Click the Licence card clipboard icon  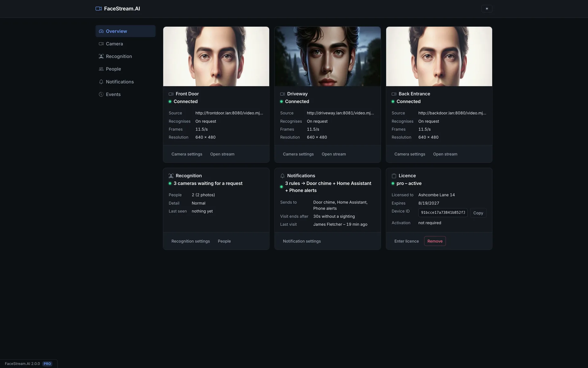click(394, 176)
